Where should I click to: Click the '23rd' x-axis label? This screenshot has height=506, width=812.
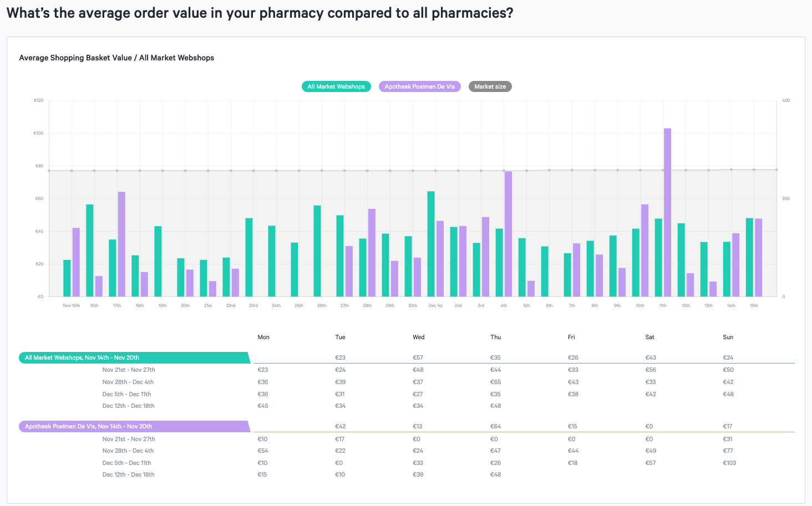point(253,305)
